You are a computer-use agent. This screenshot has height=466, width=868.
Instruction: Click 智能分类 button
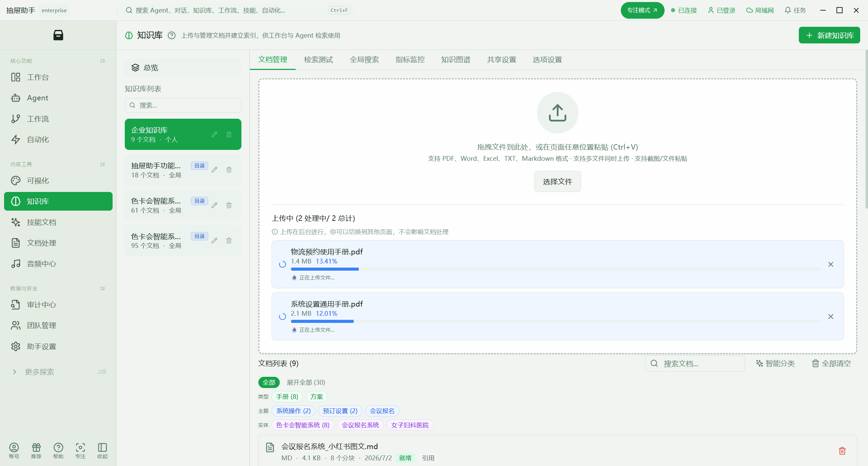tap(776, 363)
